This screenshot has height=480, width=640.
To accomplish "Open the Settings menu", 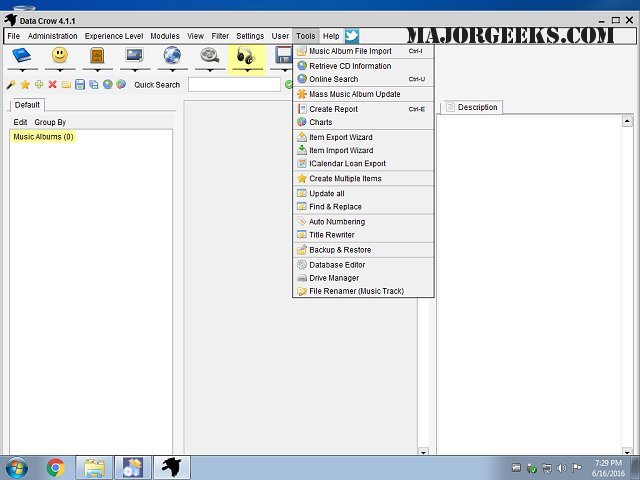I will [x=250, y=36].
